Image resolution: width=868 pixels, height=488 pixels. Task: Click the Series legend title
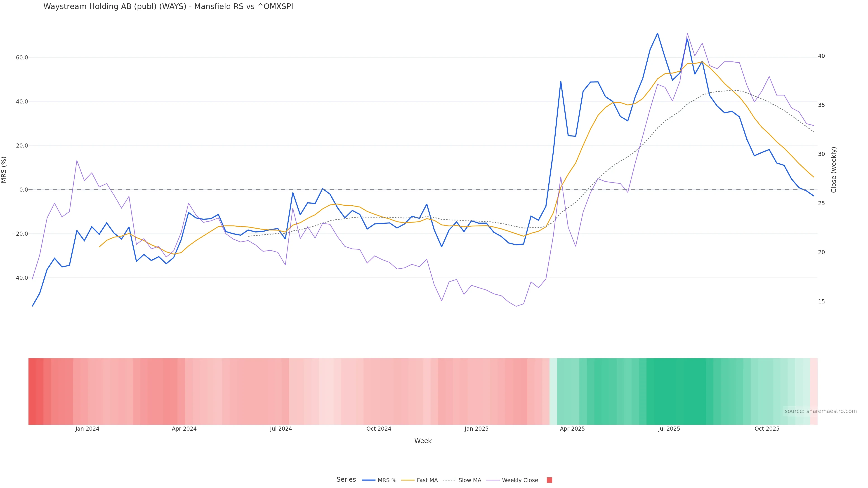click(x=346, y=480)
